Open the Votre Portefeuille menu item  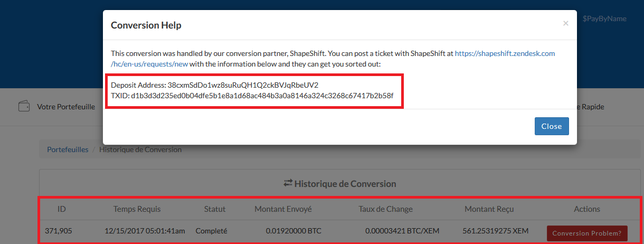pyautogui.click(x=66, y=107)
